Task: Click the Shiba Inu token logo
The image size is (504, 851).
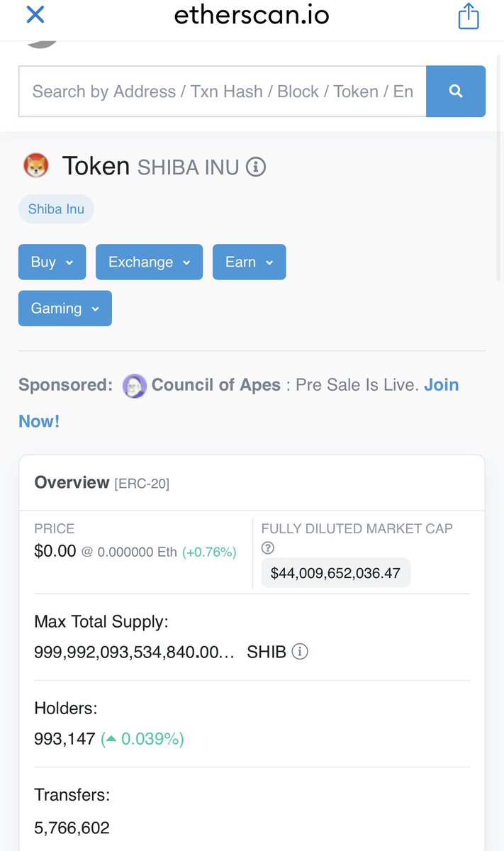Action: [36, 166]
